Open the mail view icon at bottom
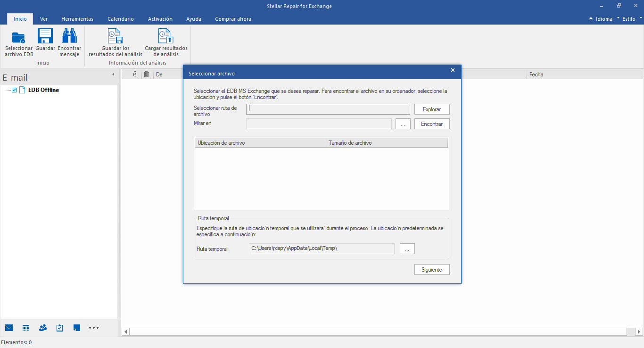 pyautogui.click(x=9, y=328)
